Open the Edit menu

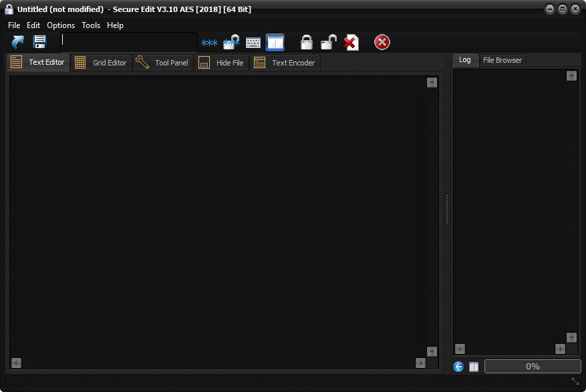(x=33, y=25)
